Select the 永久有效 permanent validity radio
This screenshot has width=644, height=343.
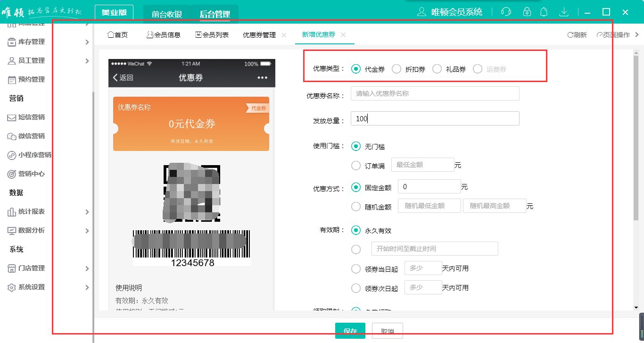point(356,231)
